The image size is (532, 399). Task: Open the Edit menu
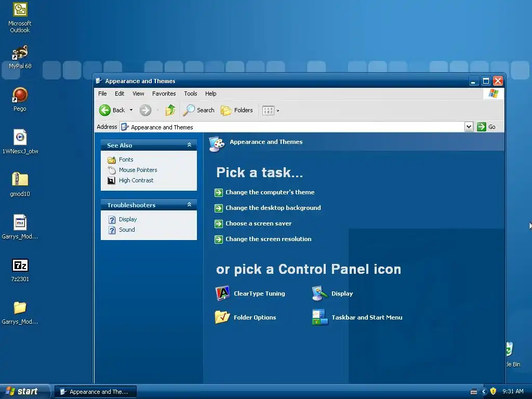click(x=119, y=94)
